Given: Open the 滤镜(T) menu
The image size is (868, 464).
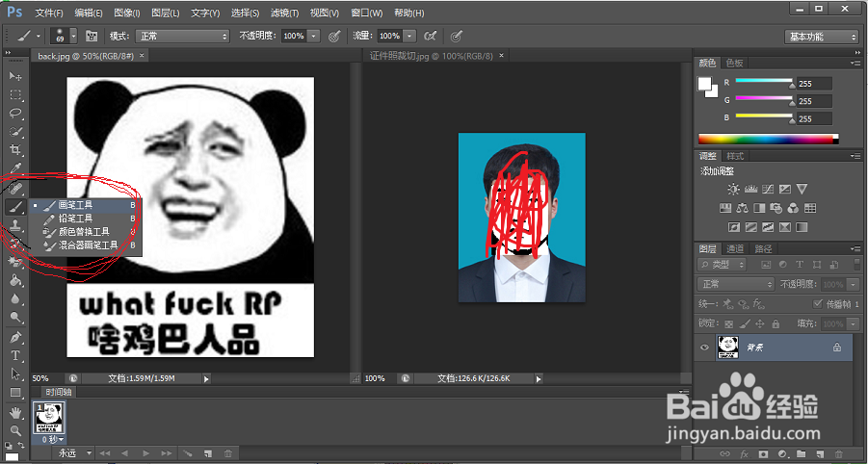Looking at the screenshot, I should [x=284, y=13].
